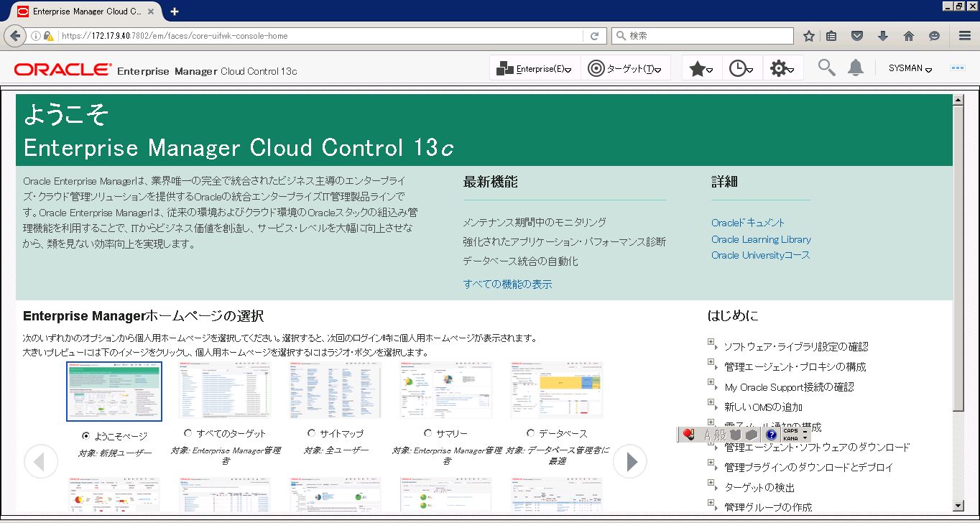Open the Firefox downloads arrow
980x523 pixels.
click(883, 36)
